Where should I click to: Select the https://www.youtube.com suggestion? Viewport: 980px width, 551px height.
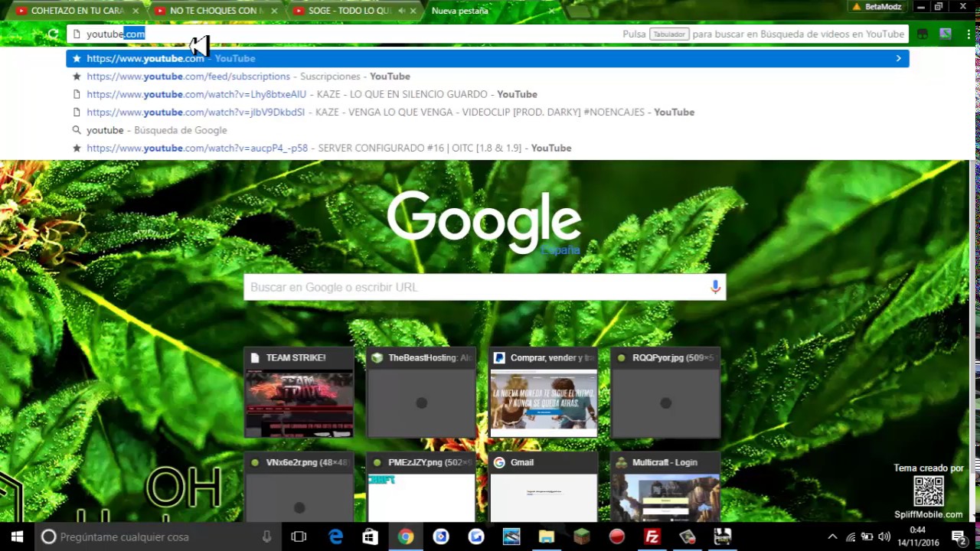coord(487,58)
